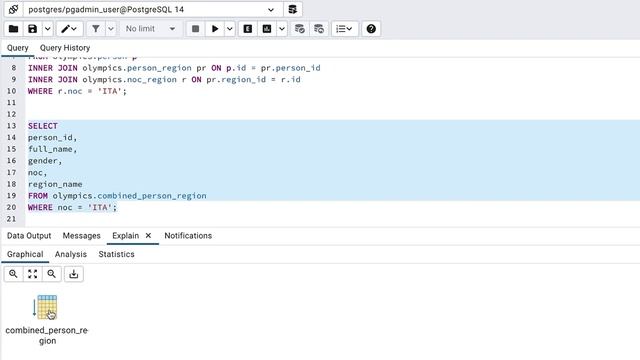Close the Explain tab
This screenshot has width=640, height=360.
click(148, 236)
